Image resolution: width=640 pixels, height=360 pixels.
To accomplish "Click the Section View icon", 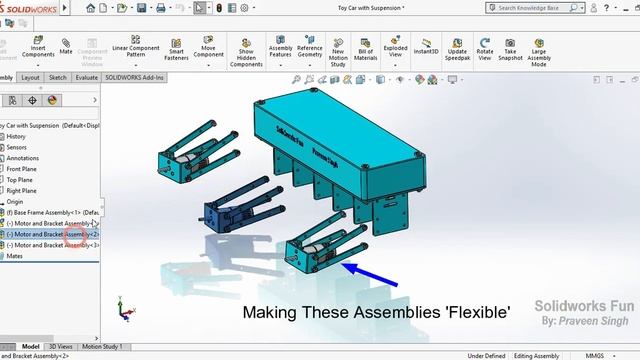I will point(335,80).
